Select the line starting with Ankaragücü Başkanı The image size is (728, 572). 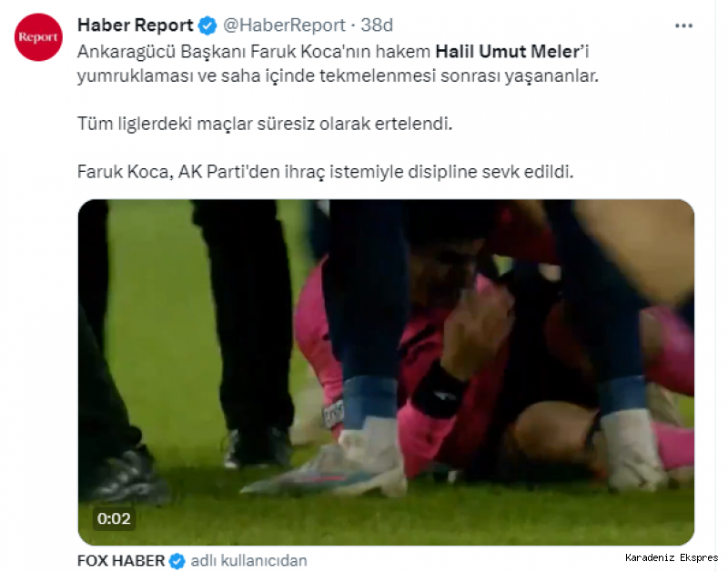point(333,52)
